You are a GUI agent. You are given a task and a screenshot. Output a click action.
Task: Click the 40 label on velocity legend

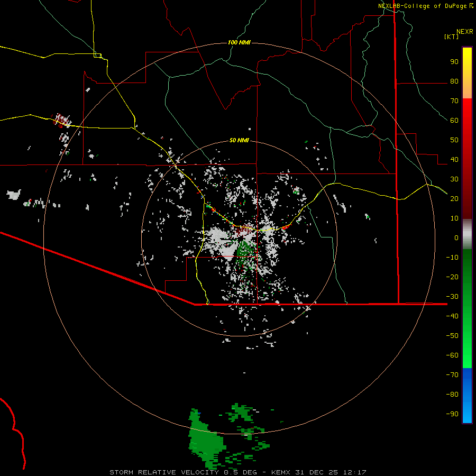pyautogui.click(x=454, y=159)
